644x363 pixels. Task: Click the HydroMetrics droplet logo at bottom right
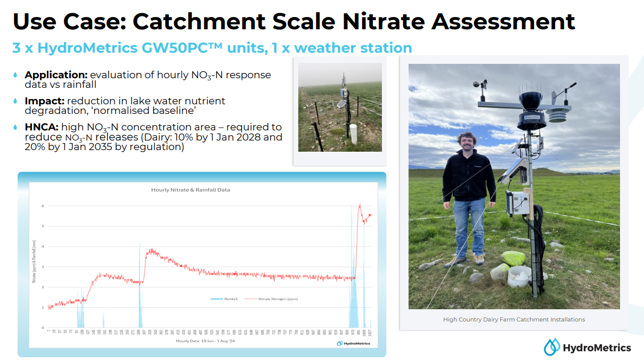(551, 347)
